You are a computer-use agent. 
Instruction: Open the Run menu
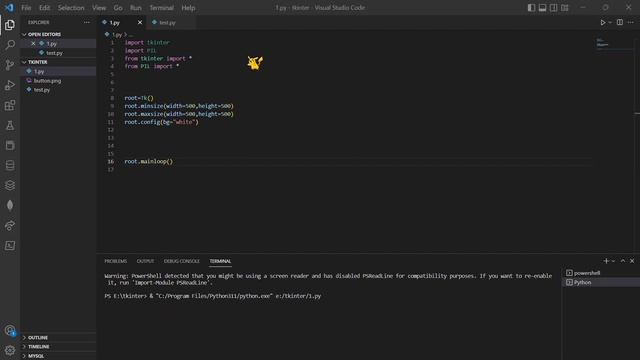coord(136,8)
